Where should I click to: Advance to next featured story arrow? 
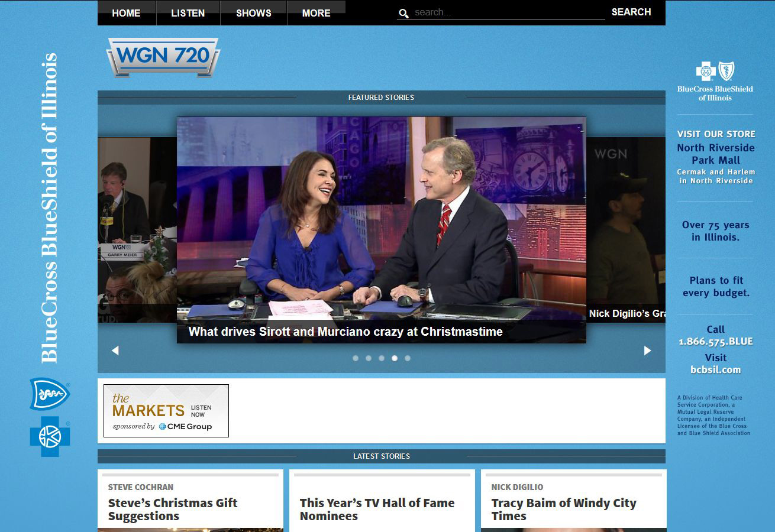pyautogui.click(x=647, y=351)
